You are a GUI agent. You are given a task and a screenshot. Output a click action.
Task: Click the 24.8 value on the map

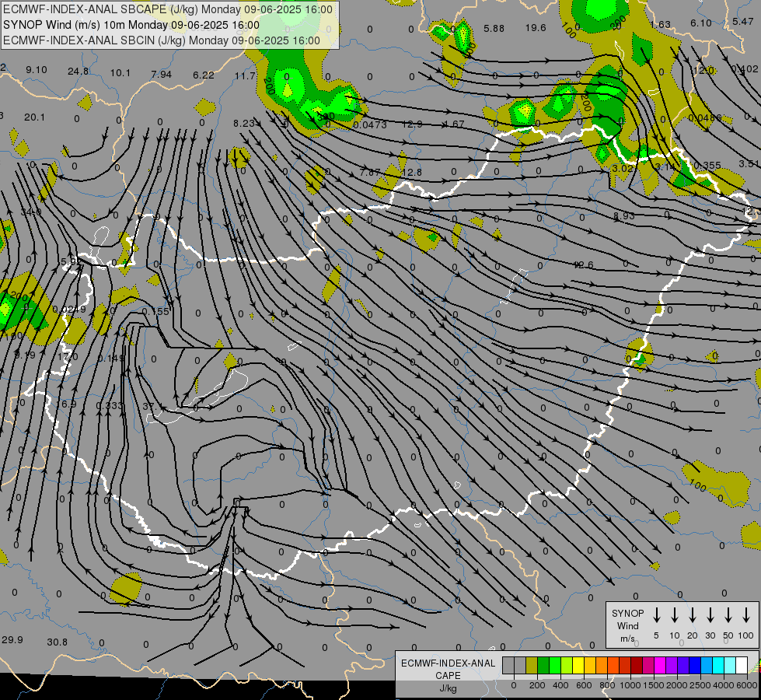click(78, 72)
